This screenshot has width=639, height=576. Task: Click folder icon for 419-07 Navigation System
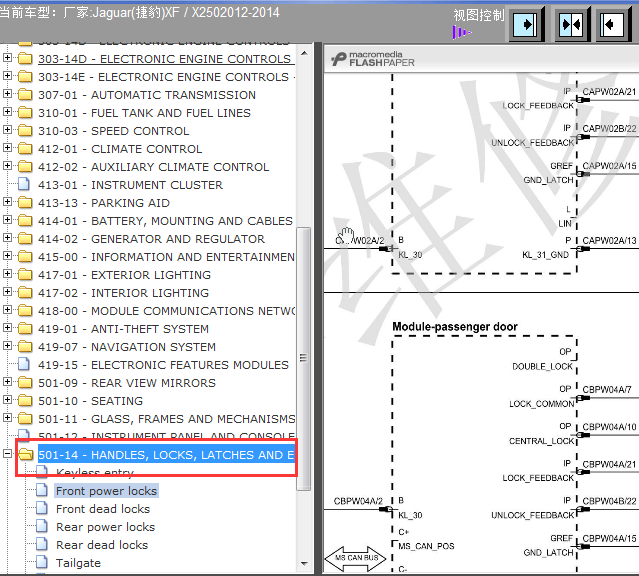click(x=25, y=346)
